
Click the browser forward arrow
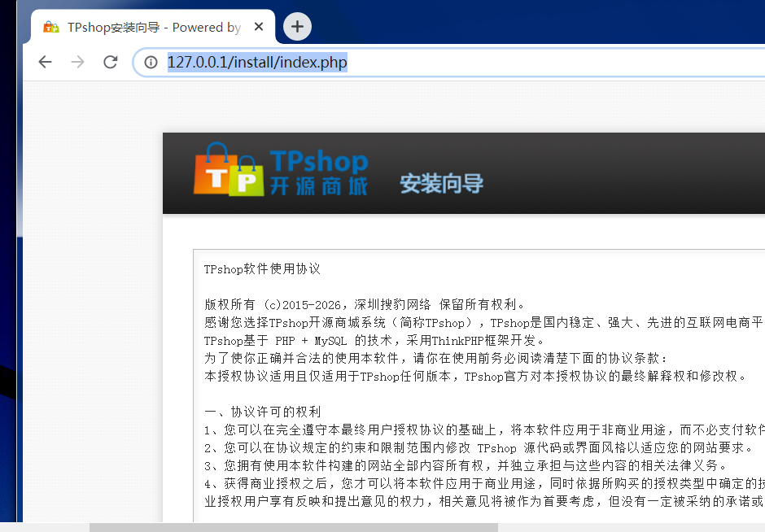pyautogui.click(x=77, y=62)
